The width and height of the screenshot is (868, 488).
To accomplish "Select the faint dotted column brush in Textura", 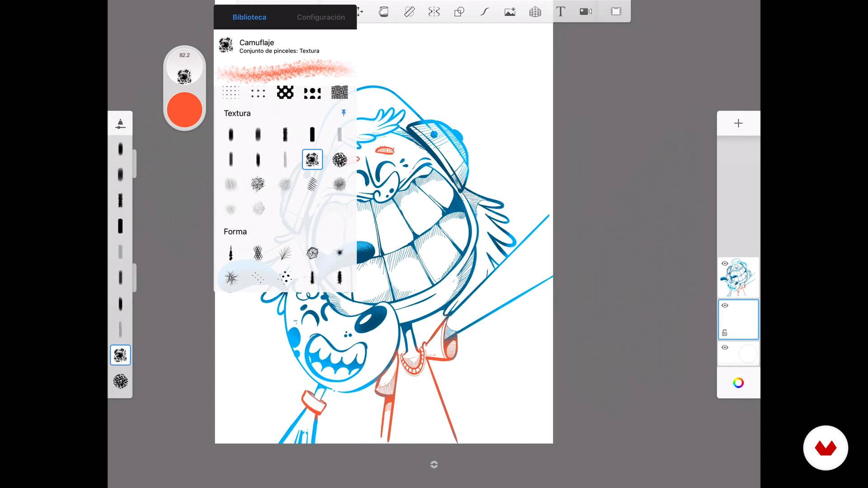I will coord(285,160).
